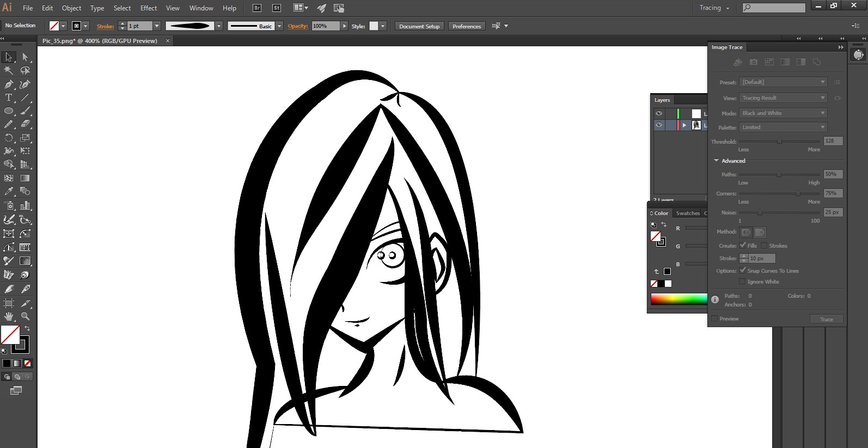Click the Preferences button
The image size is (868, 448).
(x=467, y=26)
